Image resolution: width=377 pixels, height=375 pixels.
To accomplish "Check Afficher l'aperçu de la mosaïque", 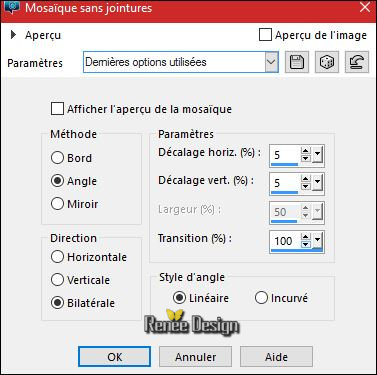I will tap(57, 109).
